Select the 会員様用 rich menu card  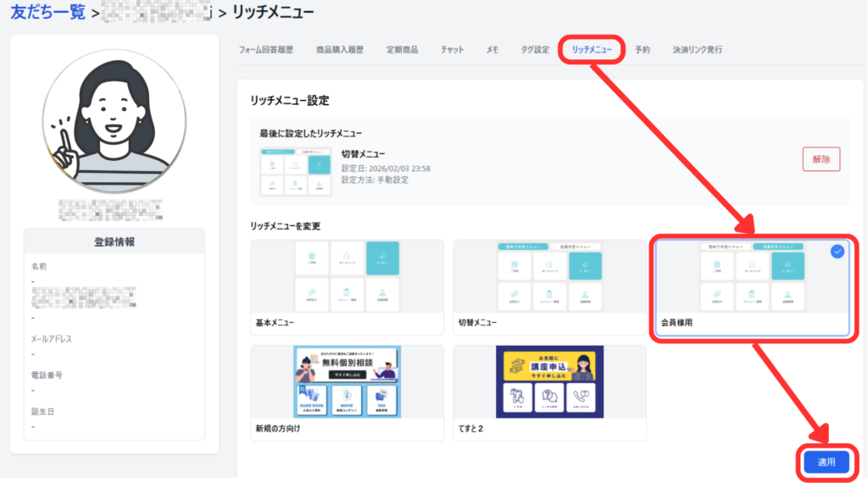[x=752, y=286]
